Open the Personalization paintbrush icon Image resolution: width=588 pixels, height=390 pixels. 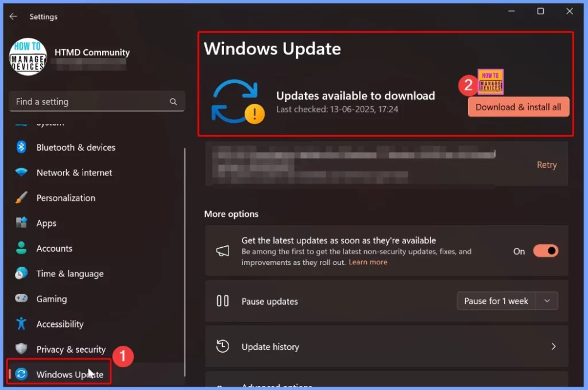[x=21, y=197]
